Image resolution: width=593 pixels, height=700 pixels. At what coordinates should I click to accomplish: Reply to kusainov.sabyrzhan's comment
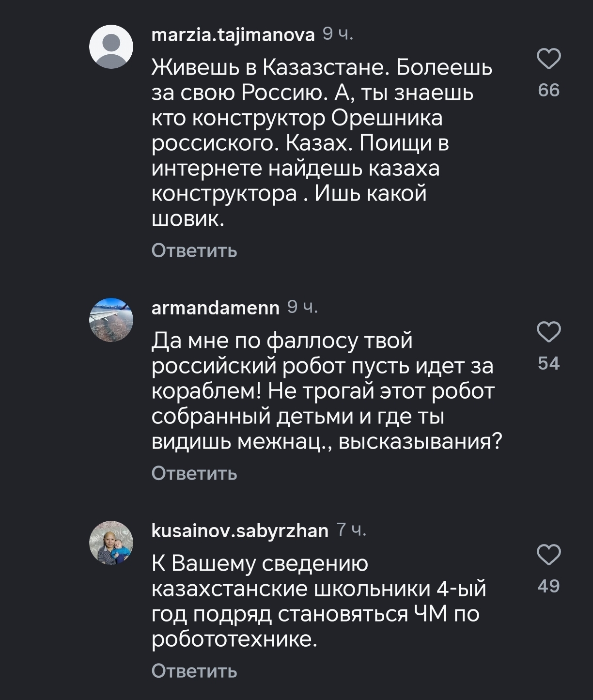coord(194,671)
